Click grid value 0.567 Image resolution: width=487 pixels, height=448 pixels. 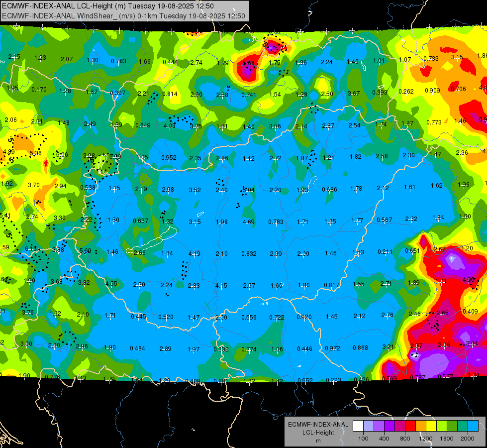pyautogui.click(x=385, y=220)
